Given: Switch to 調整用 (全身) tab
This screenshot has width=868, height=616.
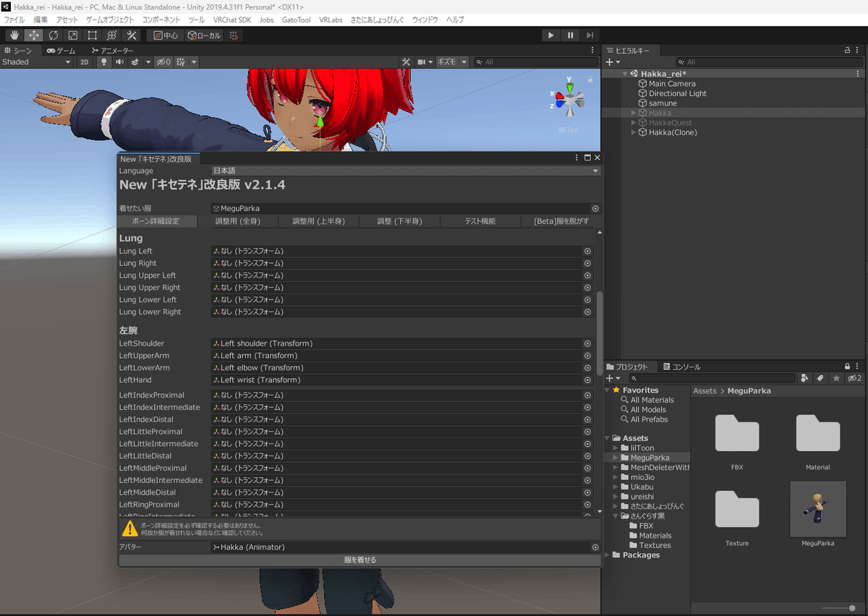Looking at the screenshot, I should [237, 221].
